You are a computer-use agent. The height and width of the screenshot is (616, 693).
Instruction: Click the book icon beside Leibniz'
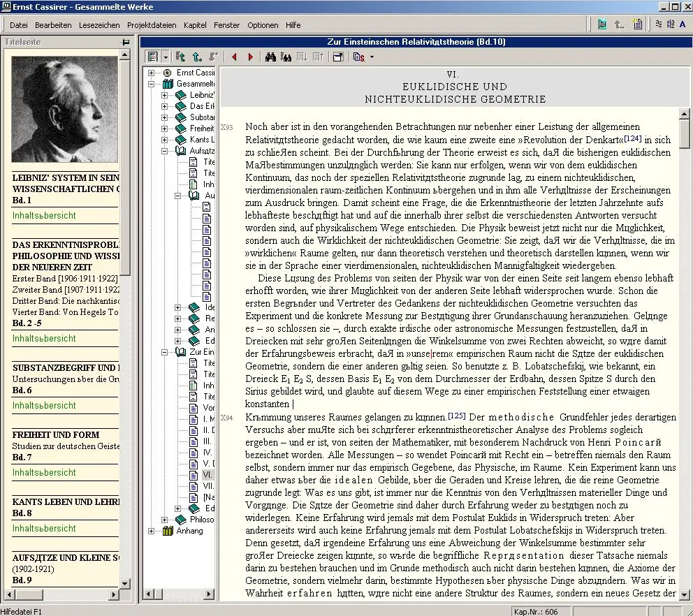point(180,95)
